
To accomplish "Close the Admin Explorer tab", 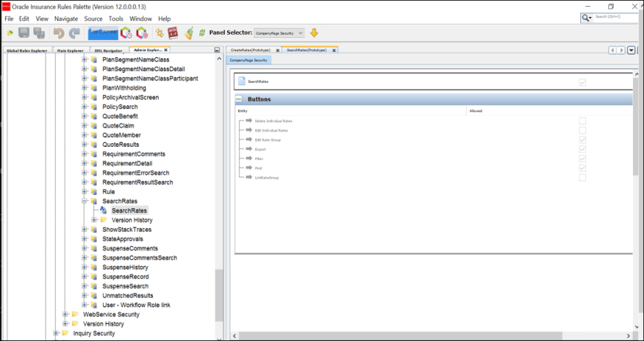I will [x=166, y=50].
